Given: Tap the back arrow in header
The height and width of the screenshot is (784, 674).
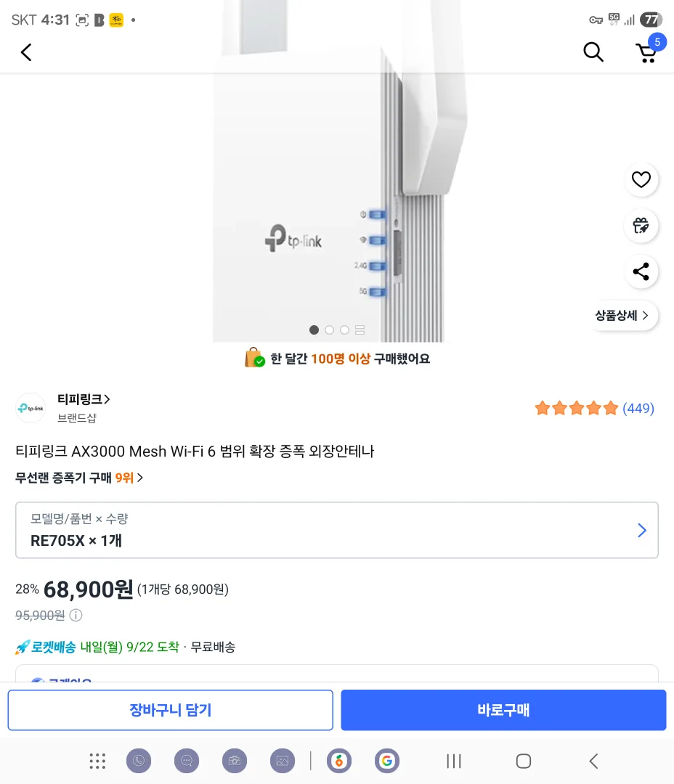Looking at the screenshot, I should coord(26,52).
